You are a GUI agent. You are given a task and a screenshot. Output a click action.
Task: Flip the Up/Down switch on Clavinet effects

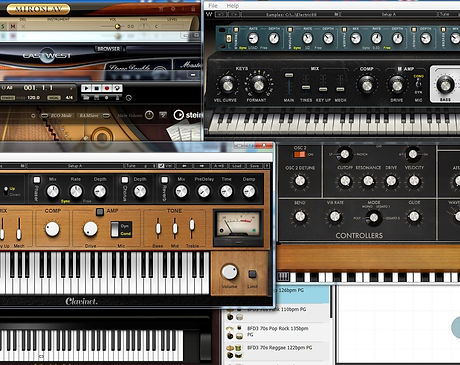[x=6, y=191]
